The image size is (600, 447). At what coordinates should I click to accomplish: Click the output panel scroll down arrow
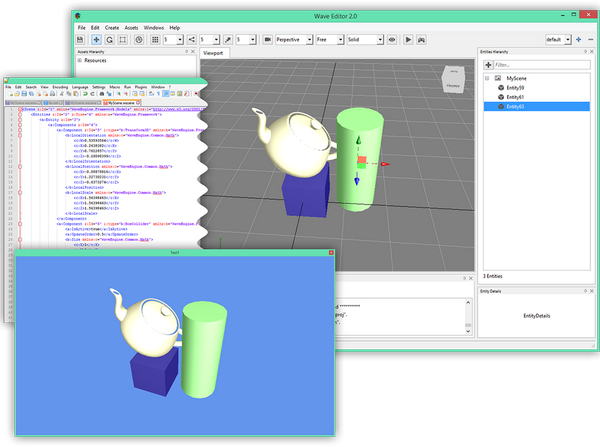coord(468,331)
